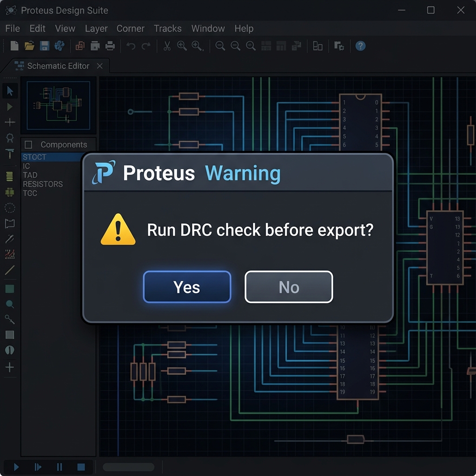Click the yellow warning triangle icon

click(x=118, y=229)
